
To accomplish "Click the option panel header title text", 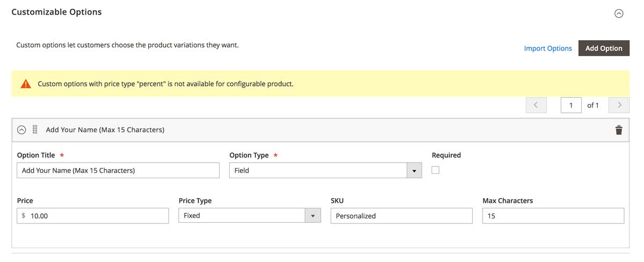I will coord(105,130).
